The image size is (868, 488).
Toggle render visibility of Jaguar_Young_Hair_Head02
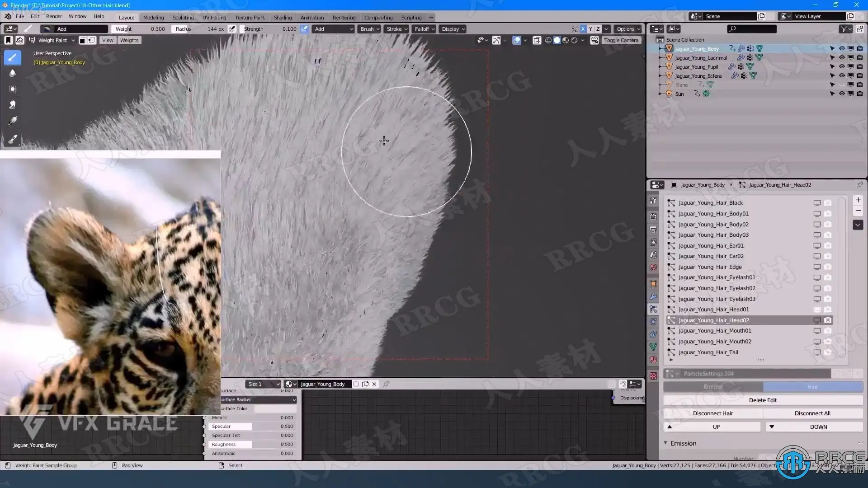point(828,320)
